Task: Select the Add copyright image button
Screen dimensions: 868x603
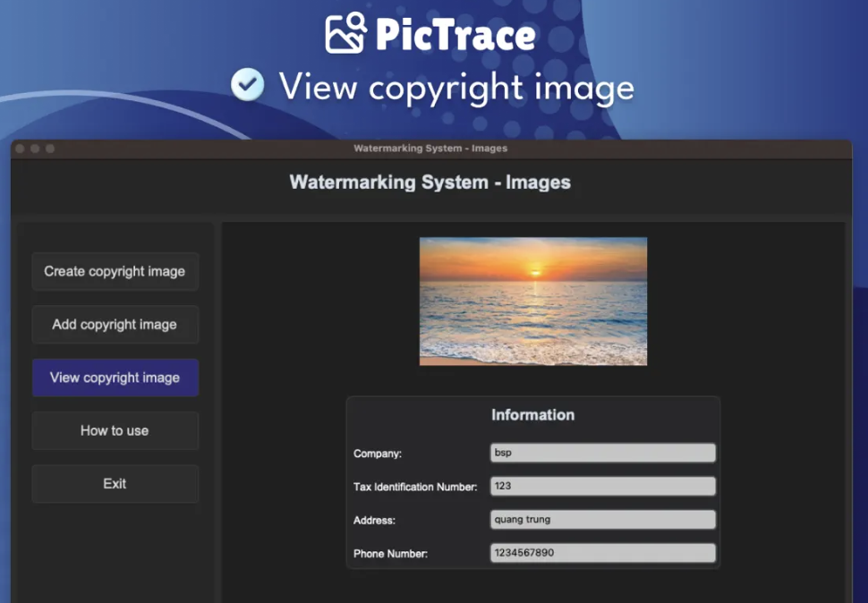Action: [x=115, y=325]
